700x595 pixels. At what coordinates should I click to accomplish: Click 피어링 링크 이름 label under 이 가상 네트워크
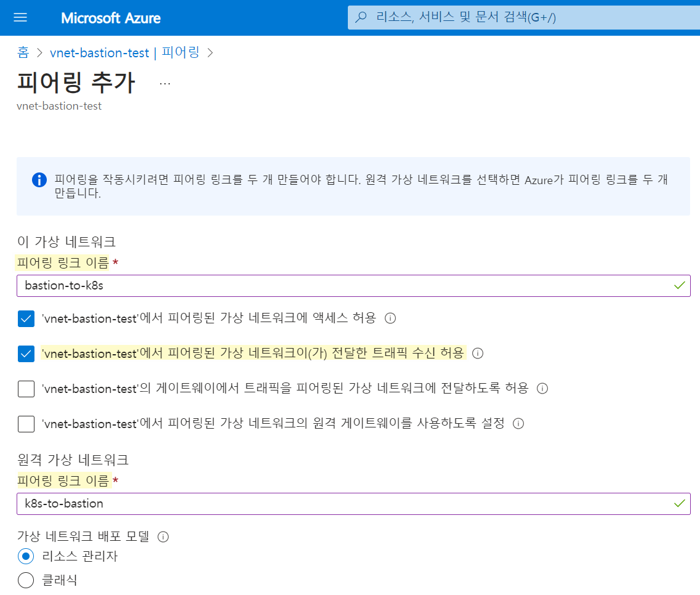tap(63, 262)
